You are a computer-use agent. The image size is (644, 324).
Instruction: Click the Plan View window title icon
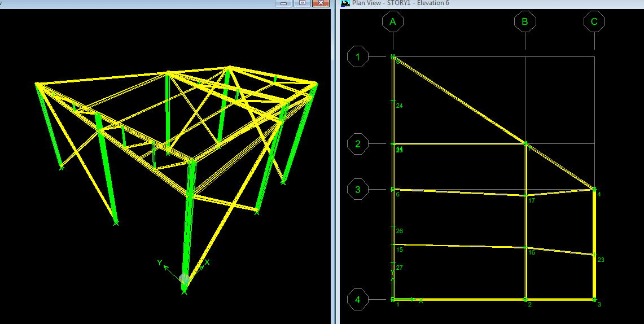345,3
